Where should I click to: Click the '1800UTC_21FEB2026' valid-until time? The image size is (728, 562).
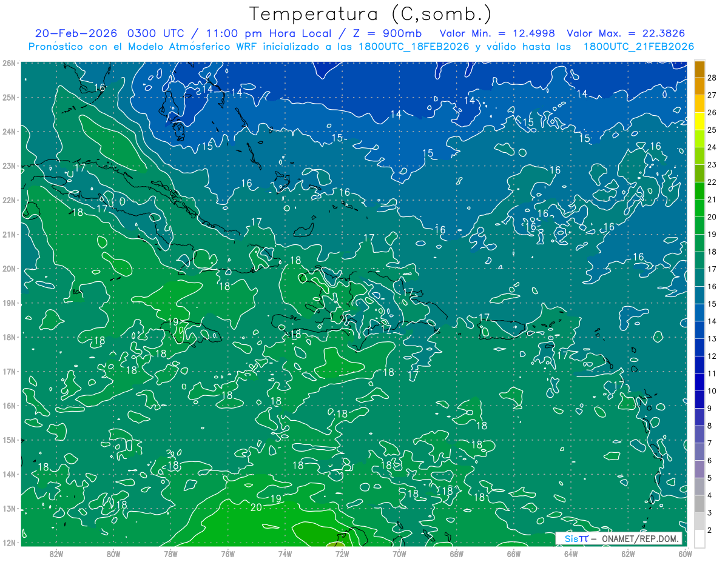(x=639, y=47)
